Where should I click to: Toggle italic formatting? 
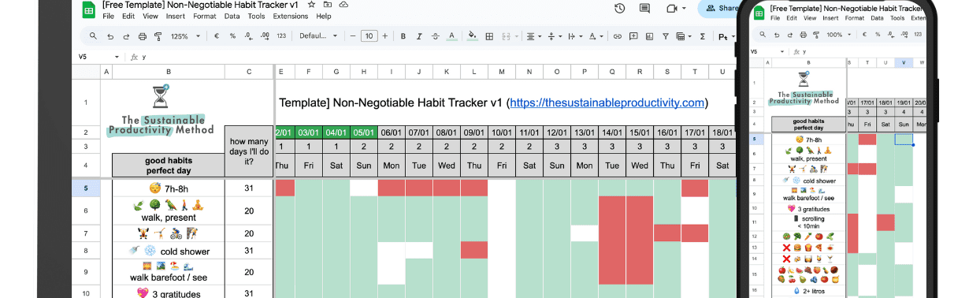(x=419, y=36)
